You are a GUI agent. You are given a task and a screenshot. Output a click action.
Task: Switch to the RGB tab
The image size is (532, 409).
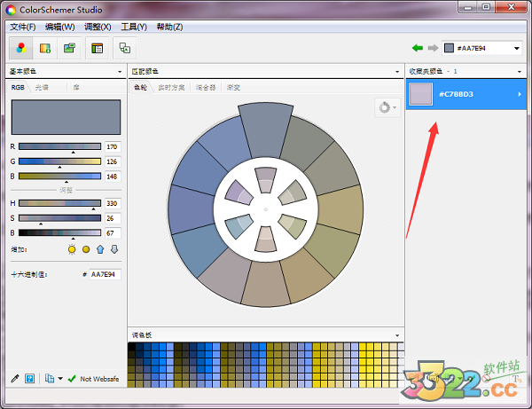pyautogui.click(x=18, y=87)
